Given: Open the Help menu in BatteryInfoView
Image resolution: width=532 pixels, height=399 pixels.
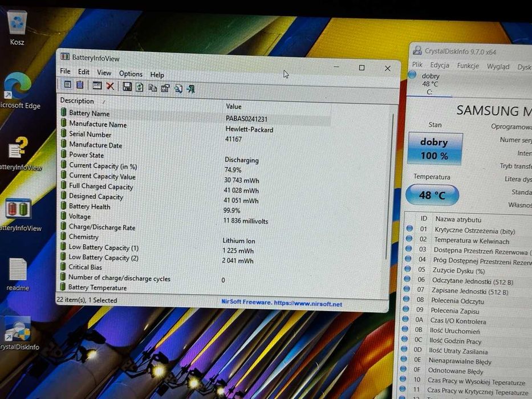Looking at the screenshot, I should click(157, 75).
